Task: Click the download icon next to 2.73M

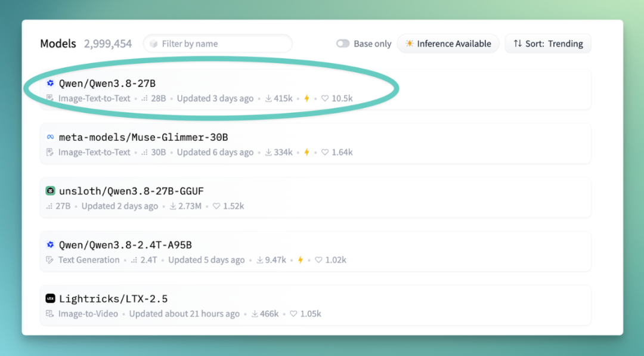Action: (173, 206)
